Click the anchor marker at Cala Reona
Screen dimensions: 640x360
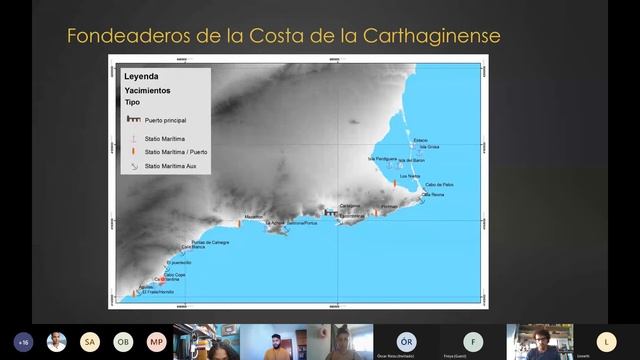tap(422, 200)
